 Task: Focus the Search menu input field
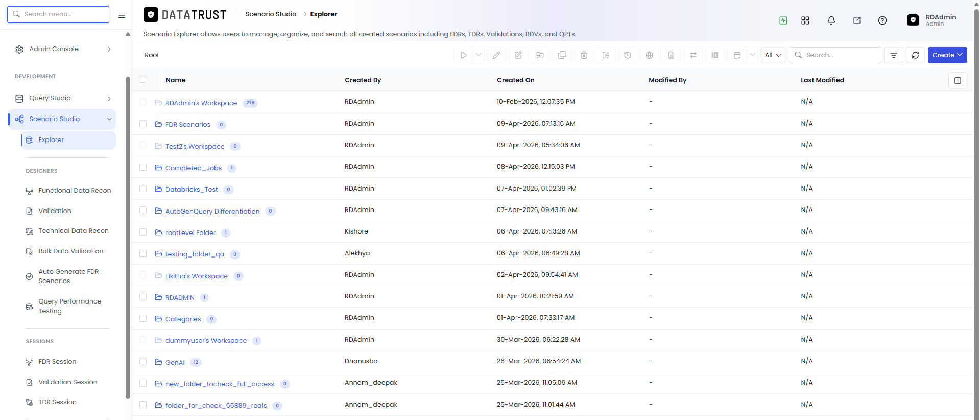click(58, 14)
